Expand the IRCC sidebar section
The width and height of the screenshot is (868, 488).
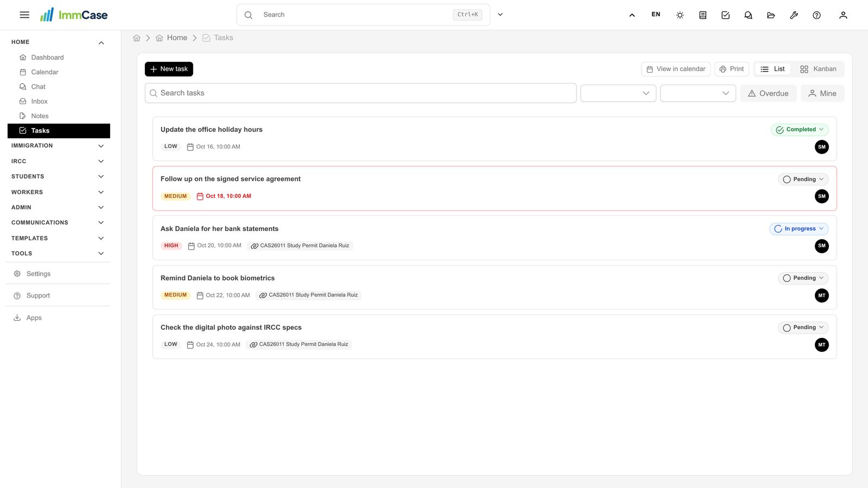point(58,162)
